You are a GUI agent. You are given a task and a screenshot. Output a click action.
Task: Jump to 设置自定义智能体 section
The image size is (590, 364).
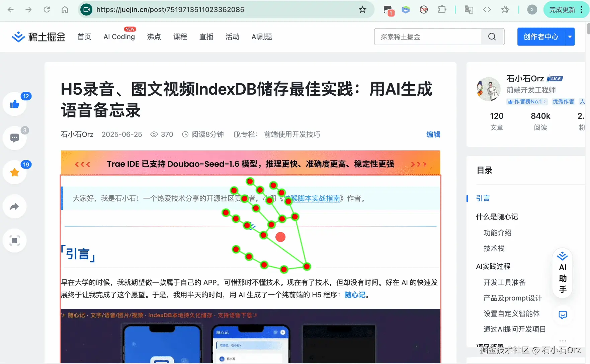click(511, 313)
